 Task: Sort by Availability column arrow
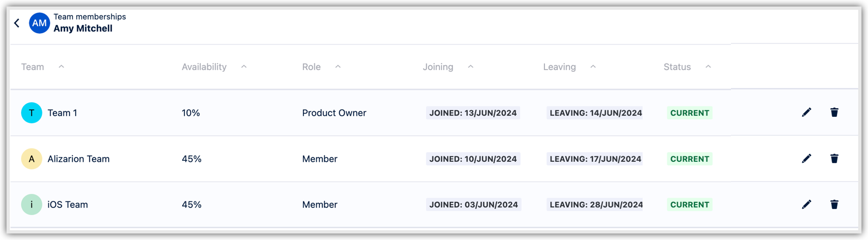[x=244, y=67]
